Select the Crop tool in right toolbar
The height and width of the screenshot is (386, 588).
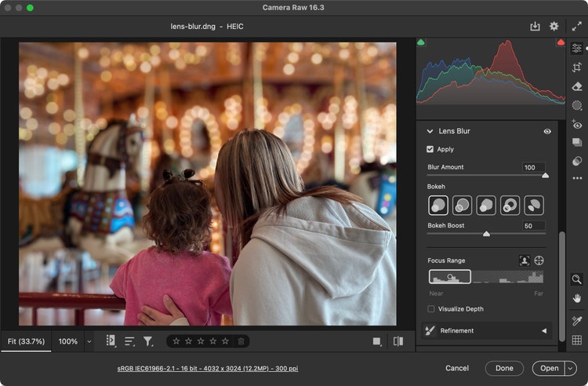click(577, 67)
